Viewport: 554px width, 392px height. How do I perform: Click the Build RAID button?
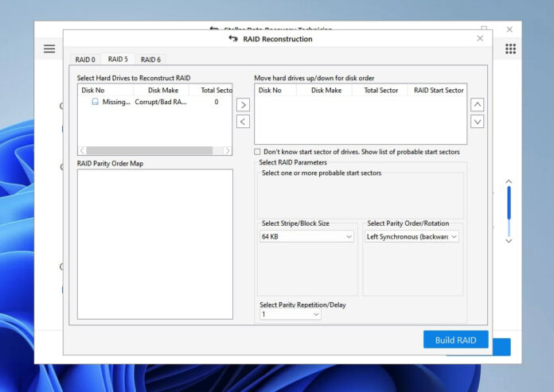point(455,340)
